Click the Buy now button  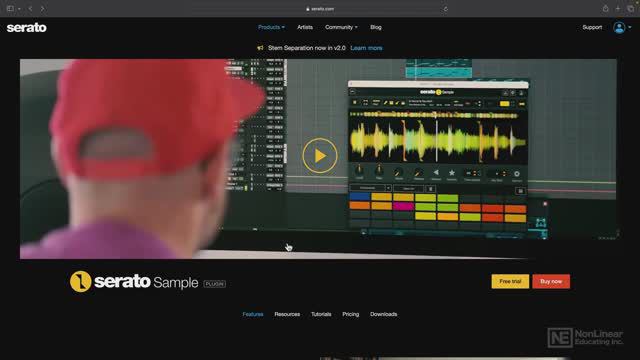(551, 281)
